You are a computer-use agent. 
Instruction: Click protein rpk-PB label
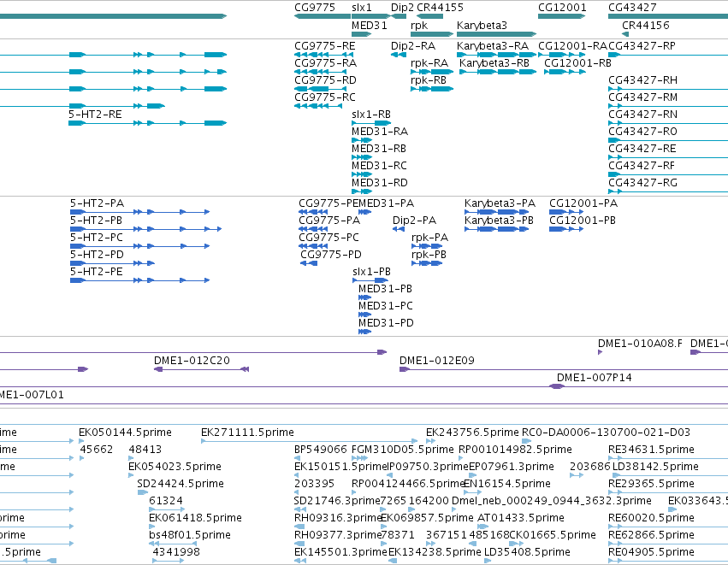pos(429,255)
